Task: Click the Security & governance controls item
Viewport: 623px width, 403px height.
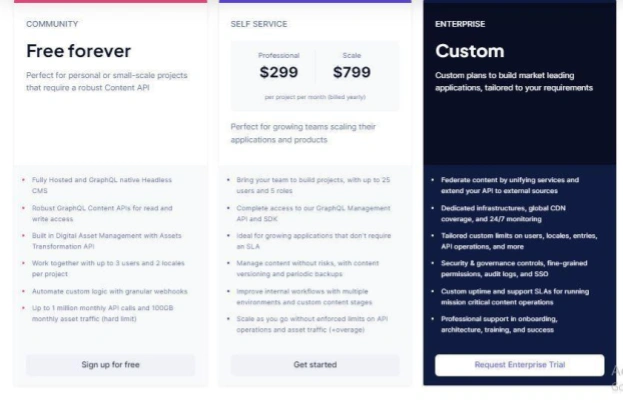Action: [514, 268]
